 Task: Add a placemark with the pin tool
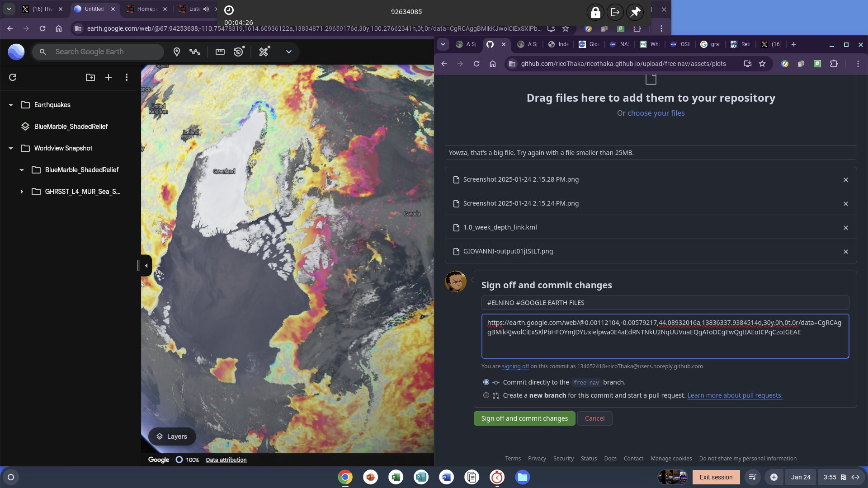177,52
